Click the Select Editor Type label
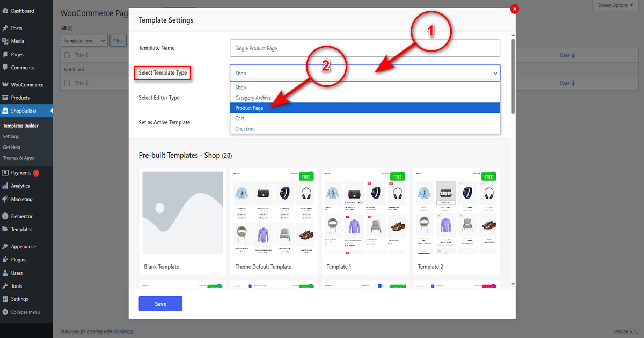The width and height of the screenshot is (644, 338). click(x=159, y=98)
